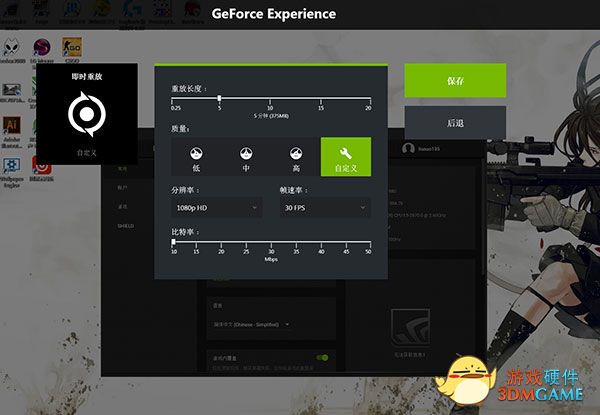Select the medium (中) quality preset
600x415 pixels.
click(246, 157)
